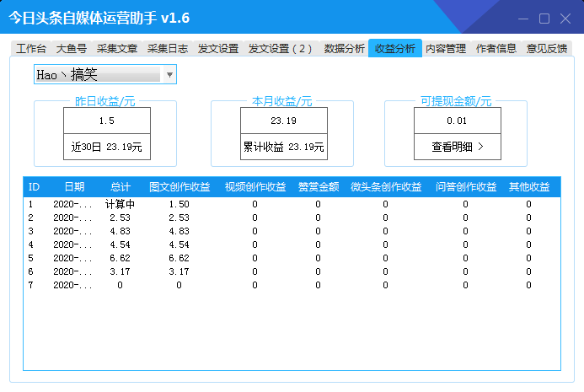The width and height of the screenshot is (584, 392).
Task: Open the 采集文章 tab
Action: 117,49
